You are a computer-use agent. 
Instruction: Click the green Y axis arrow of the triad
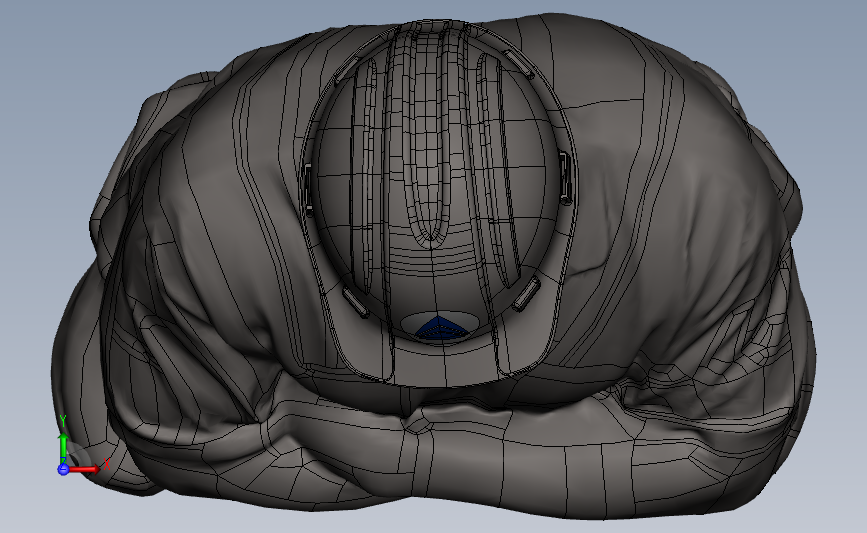(x=63, y=449)
